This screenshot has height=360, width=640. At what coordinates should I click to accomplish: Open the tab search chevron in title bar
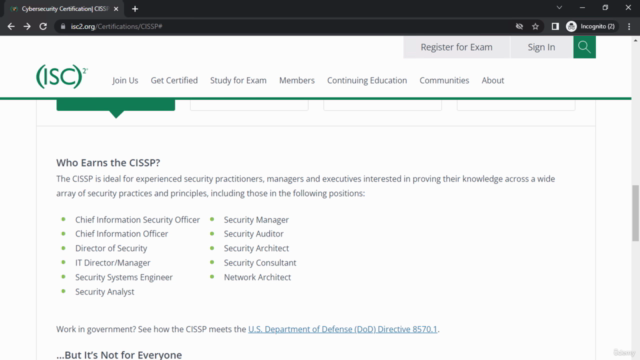tap(559, 8)
